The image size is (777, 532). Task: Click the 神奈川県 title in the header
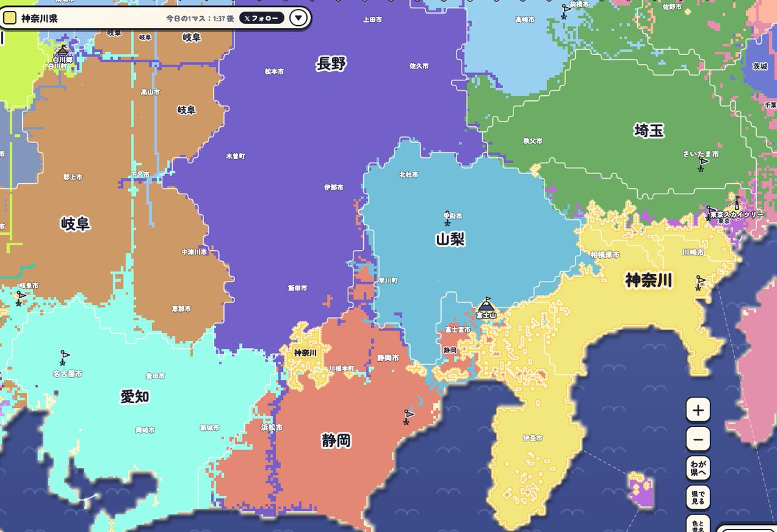click(x=39, y=19)
